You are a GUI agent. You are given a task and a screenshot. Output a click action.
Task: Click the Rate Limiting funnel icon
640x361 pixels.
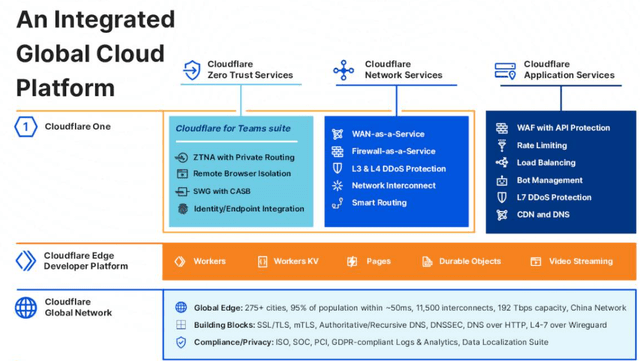[x=502, y=145]
